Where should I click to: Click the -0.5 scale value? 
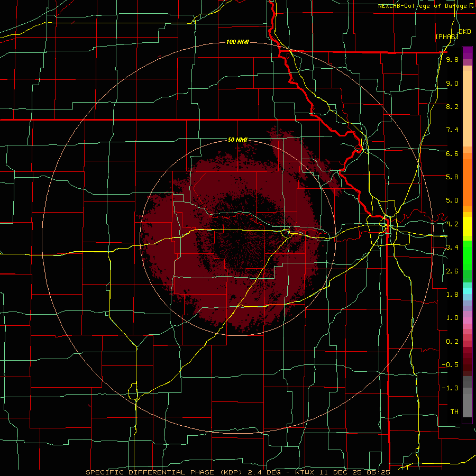pyautogui.click(x=450, y=365)
